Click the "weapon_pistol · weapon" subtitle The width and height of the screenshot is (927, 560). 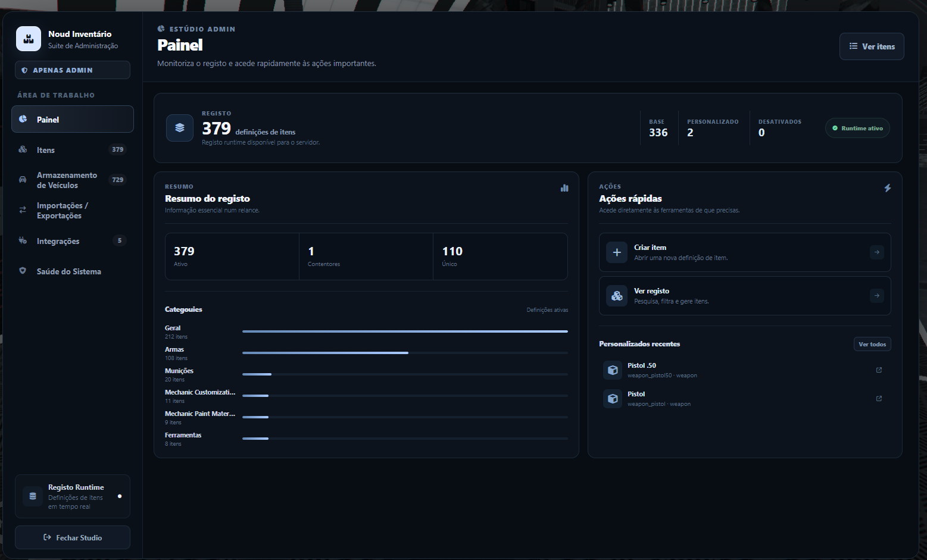tap(659, 404)
